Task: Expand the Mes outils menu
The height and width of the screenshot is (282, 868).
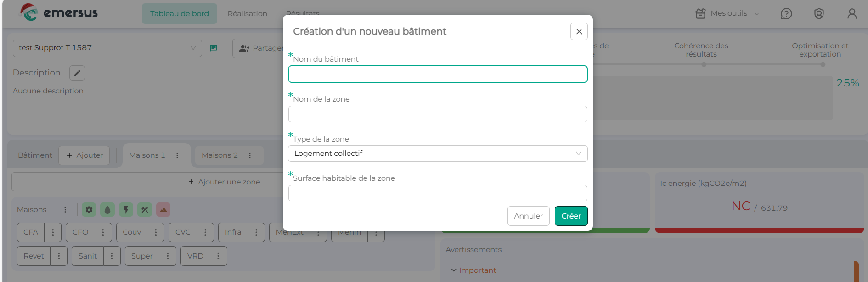Action: coord(727,14)
